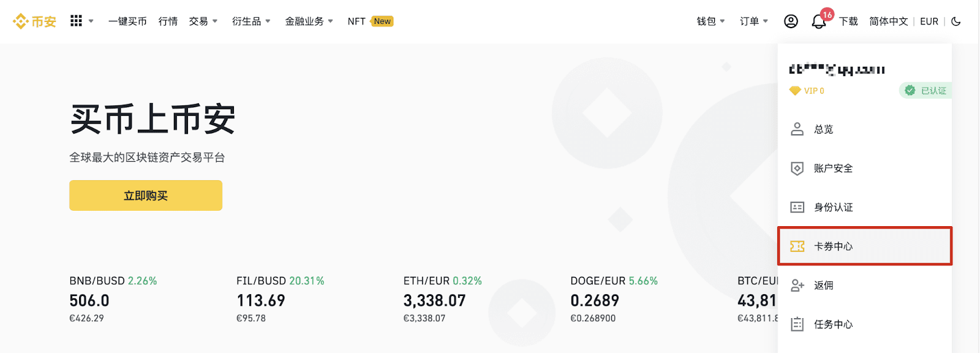Click the blurred account email text
Viewport: 980px width, 353px height.
click(837, 69)
